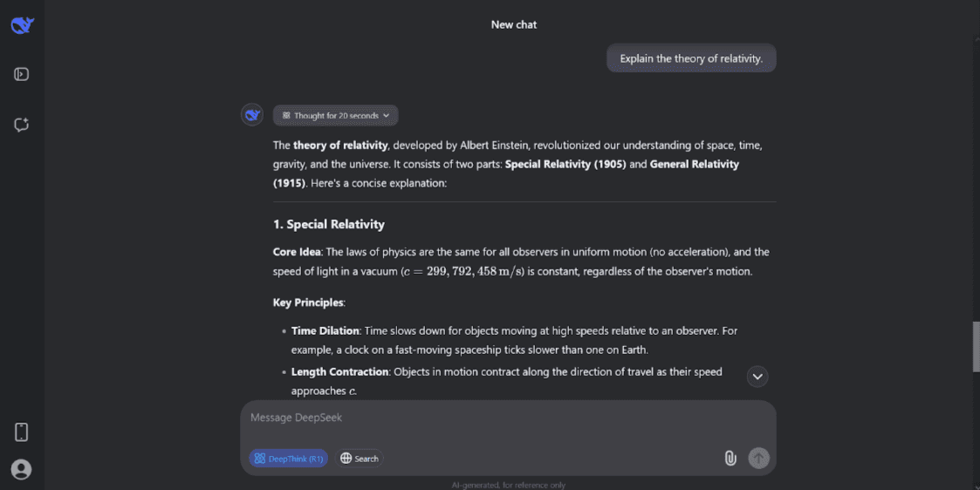980x490 pixels.
Task: Click the mobile app download icon
Action: point(22,432)
